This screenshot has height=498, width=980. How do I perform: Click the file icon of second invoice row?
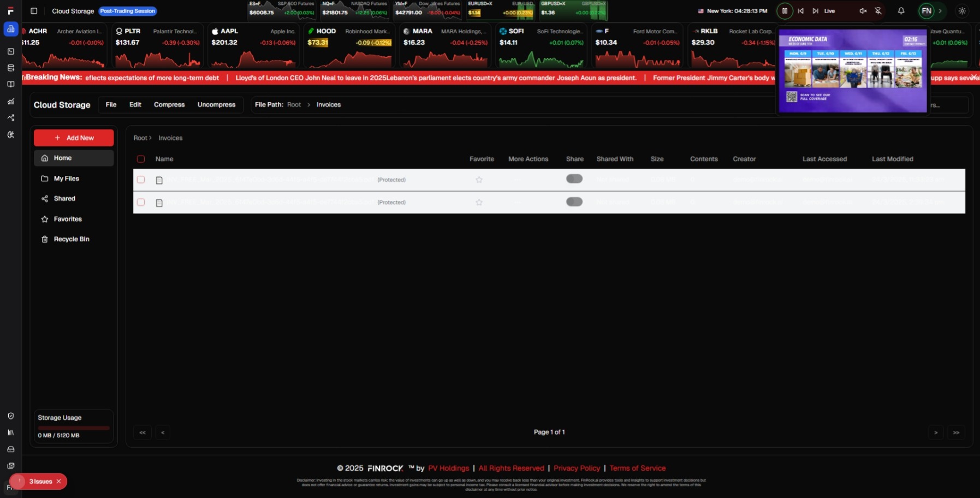[x=159, y=203]
